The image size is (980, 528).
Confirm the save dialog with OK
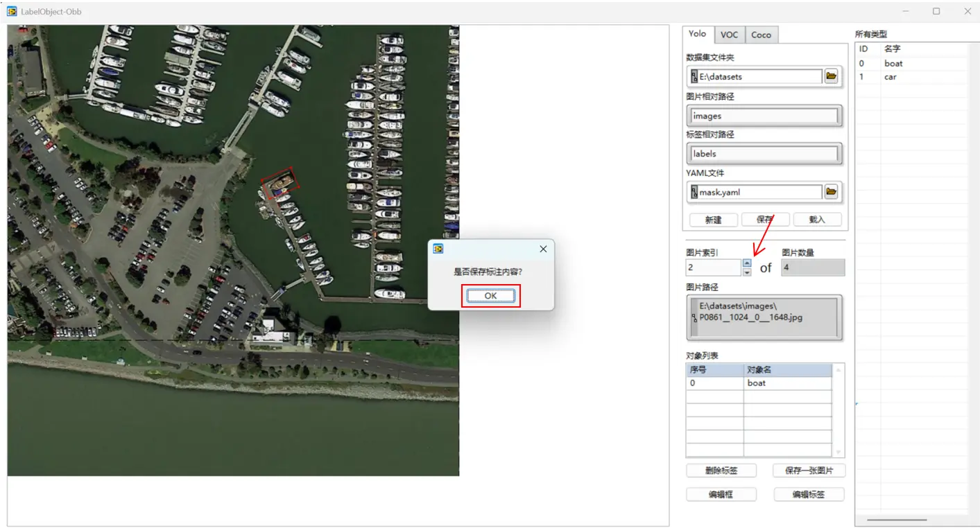[x=490, y=296]
